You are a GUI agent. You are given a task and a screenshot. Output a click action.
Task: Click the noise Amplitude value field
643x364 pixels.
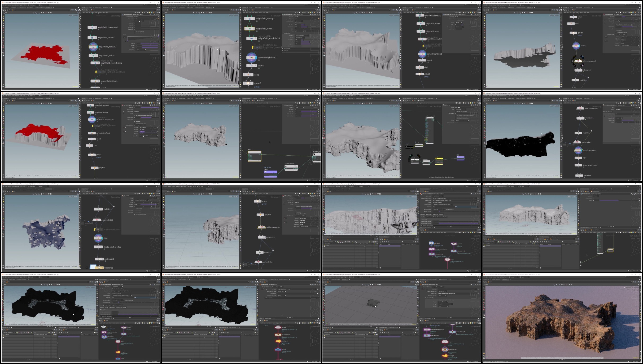click(x=298, y=25)
